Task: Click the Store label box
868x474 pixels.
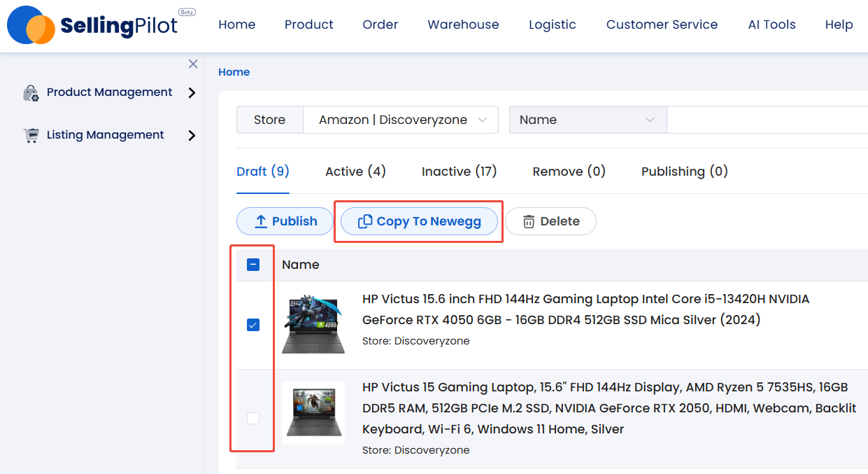Action: click(270, 120)
